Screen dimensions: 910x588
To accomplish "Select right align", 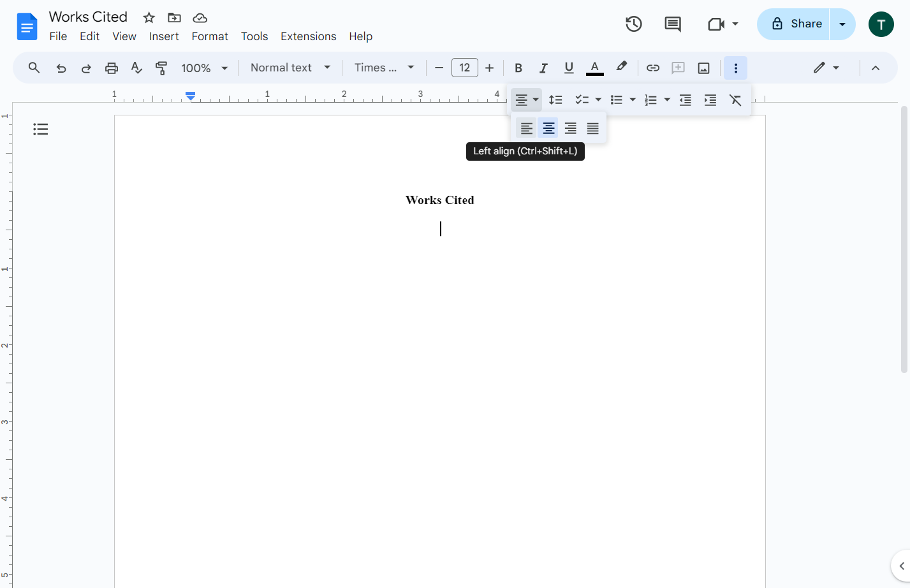I will point(571,128).
